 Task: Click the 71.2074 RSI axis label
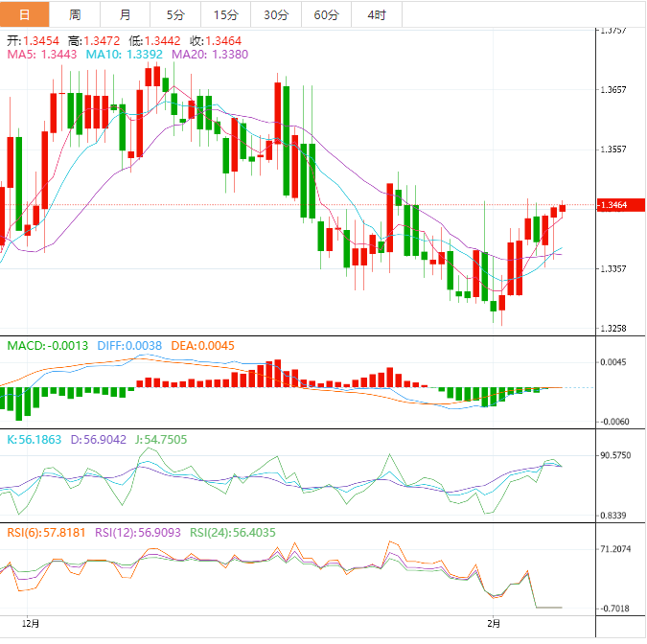coord(615,549)
